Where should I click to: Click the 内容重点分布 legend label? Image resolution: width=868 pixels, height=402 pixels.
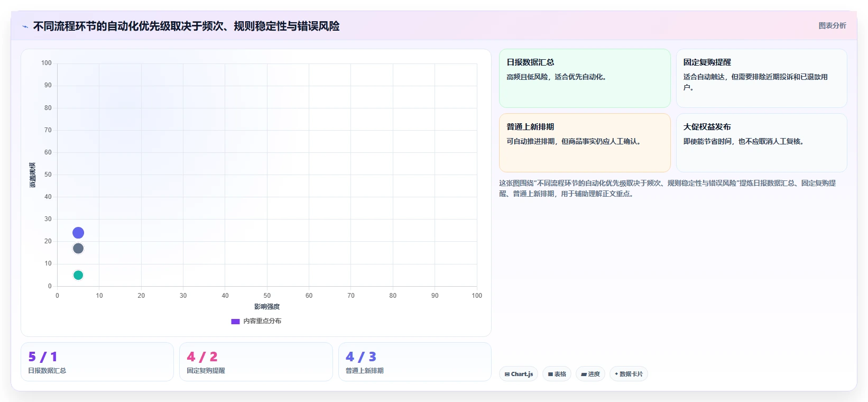(262, 321)
